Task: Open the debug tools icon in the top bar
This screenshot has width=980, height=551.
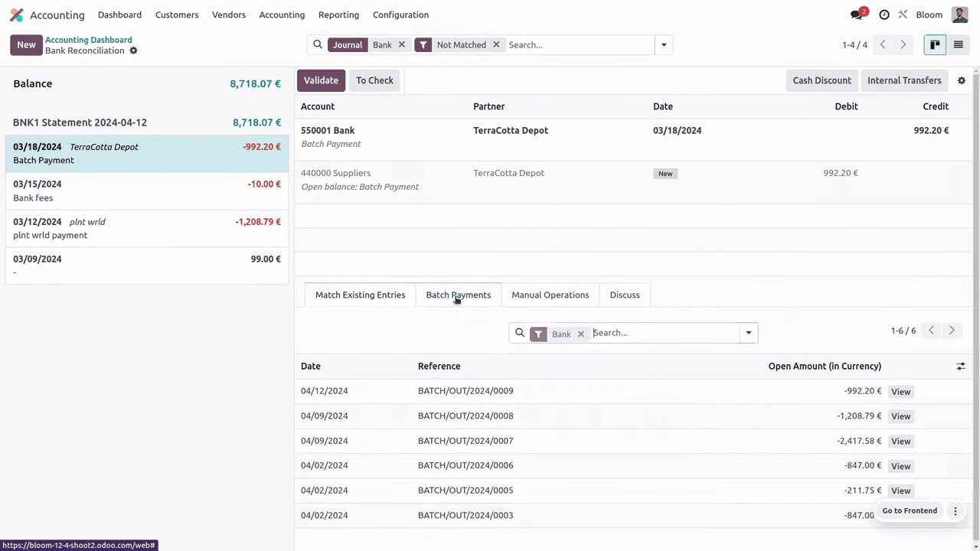Action: [903, 15]
